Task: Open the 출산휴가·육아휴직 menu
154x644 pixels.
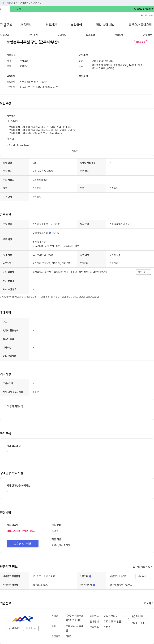Action: point(140,25)
